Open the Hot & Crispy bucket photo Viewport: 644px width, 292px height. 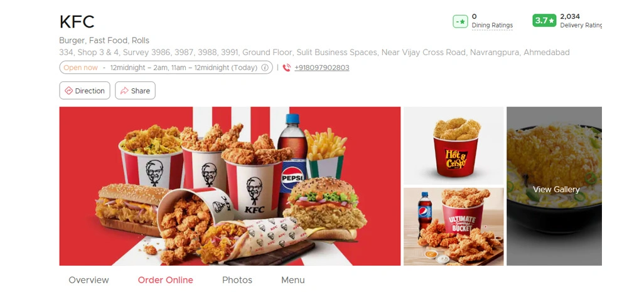coord(453,145)
